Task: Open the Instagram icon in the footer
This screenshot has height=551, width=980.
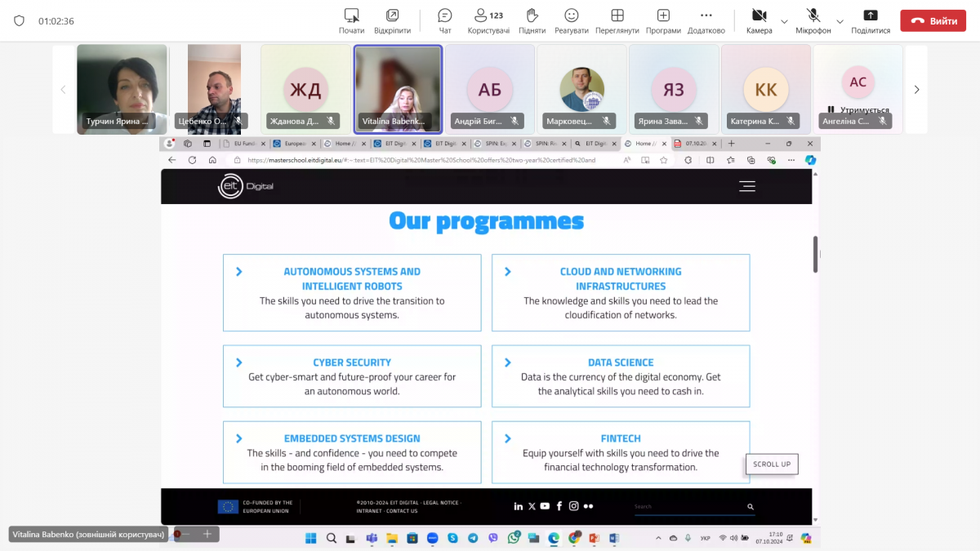Action: (x=574, y=506)
